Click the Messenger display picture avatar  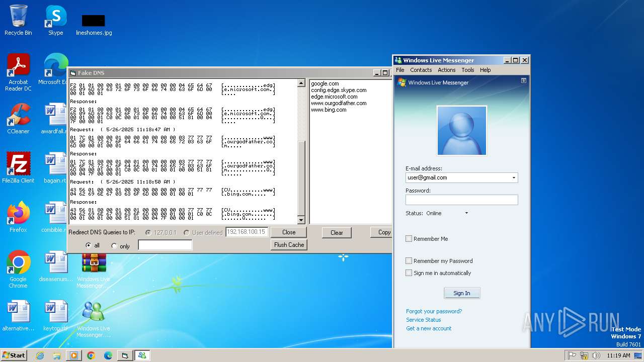coord(462,131)
